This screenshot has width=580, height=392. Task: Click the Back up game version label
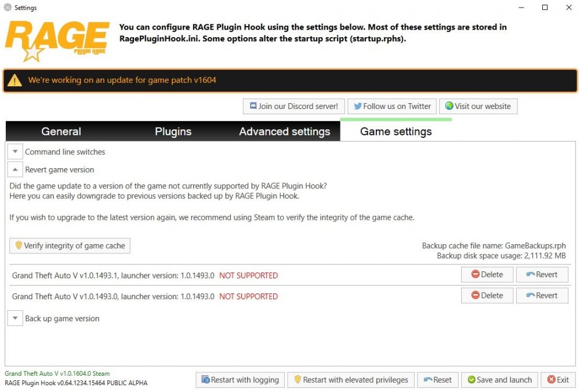pos(62,318)
